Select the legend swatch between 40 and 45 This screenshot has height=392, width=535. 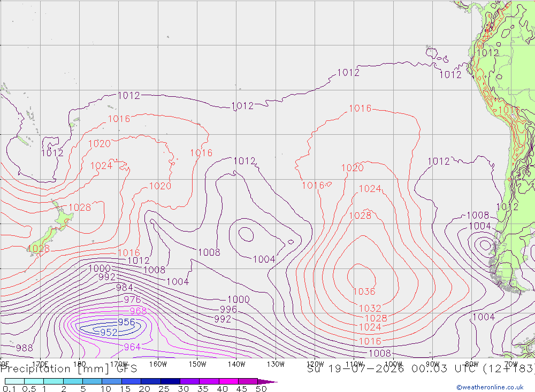click(x=228, y=381)
